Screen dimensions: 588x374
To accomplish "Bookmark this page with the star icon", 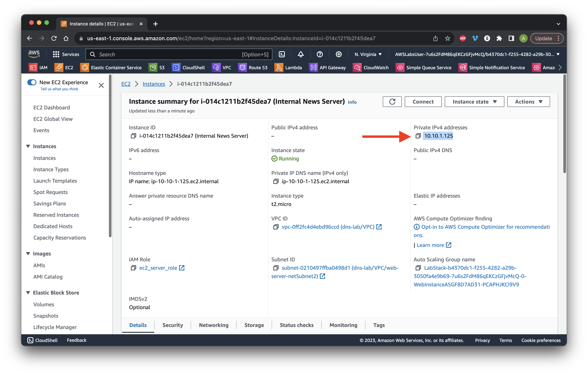I will 447,38.
